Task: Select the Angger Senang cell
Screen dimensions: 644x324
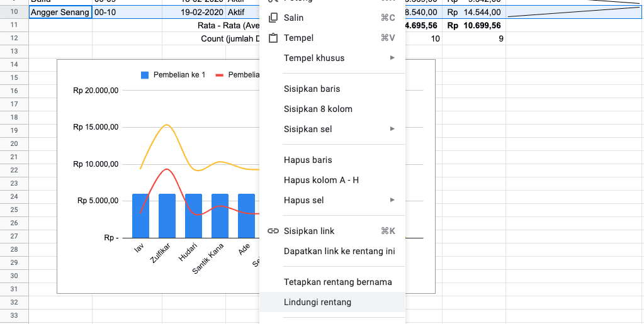Action: [x=60, y=12]
